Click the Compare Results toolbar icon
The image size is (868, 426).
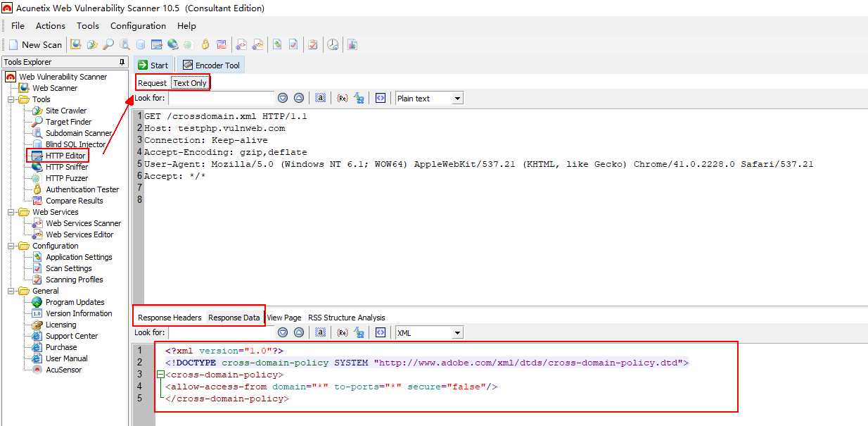pos(222,44)
